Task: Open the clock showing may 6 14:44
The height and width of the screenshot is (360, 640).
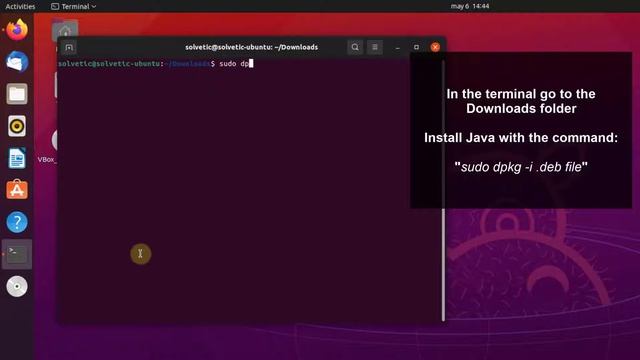Action: pos(470,6)
